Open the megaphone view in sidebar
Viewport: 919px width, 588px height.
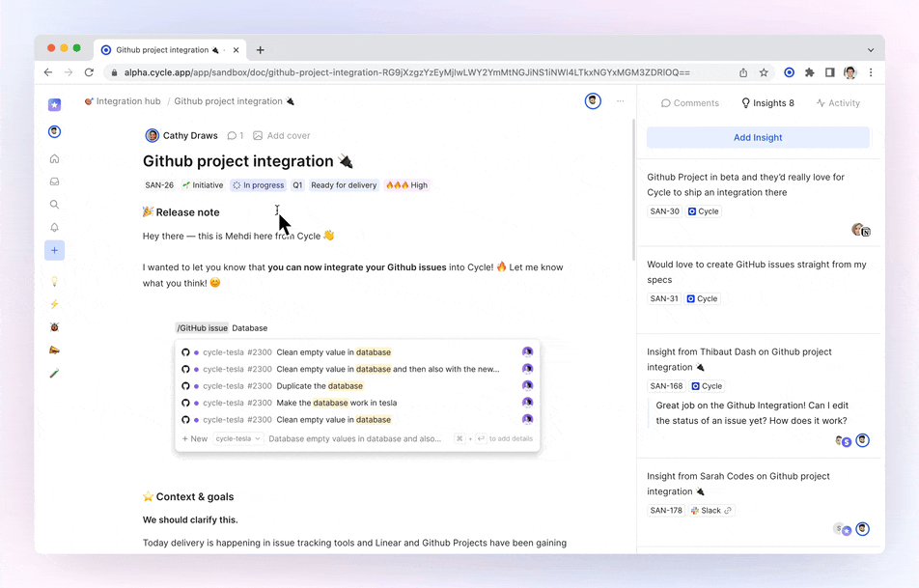[x=54, y=350]
